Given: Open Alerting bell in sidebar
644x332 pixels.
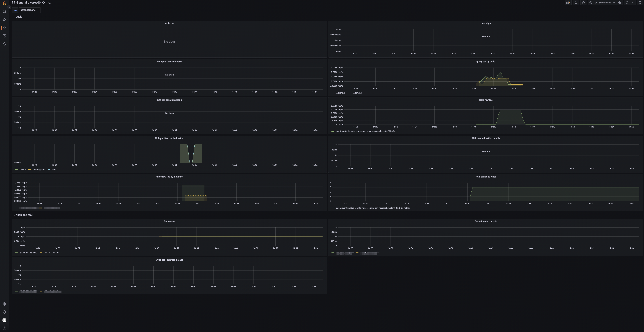Looking at the screenshot, I should pos(4,44).
